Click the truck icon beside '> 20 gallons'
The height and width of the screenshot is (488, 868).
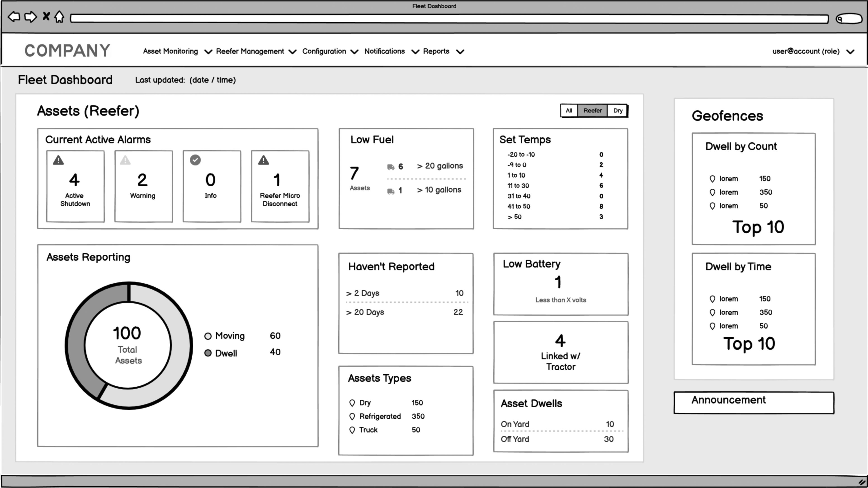pyautogui.click(x=391, y=166)
